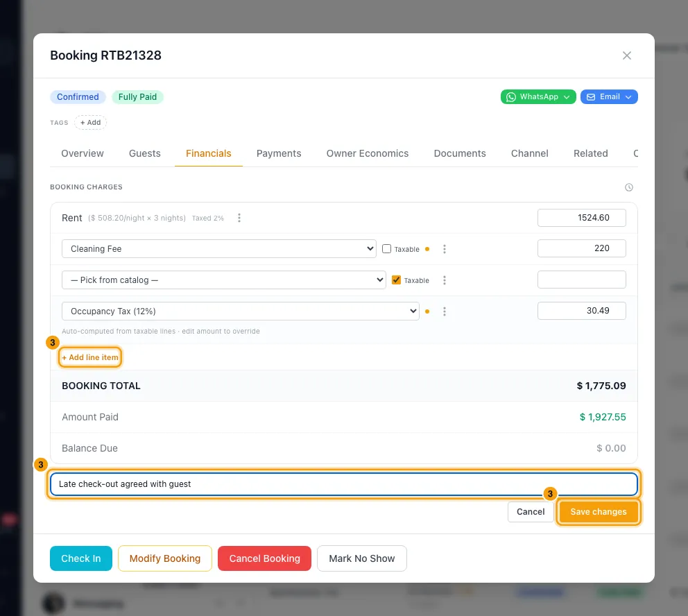Click the orange dot indicator beside Cleaning Fee Taxable
Image resolution: width=688 pixels, height=616 pixels.
427,249
